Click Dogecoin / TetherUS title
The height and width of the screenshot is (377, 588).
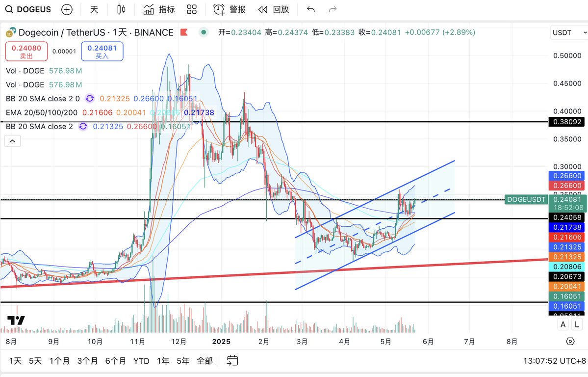(x=62, y=32)
